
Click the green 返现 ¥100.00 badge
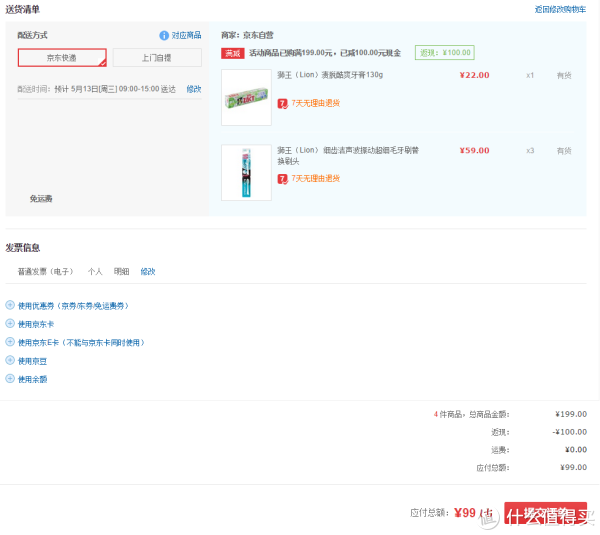(x=445, y=53)
